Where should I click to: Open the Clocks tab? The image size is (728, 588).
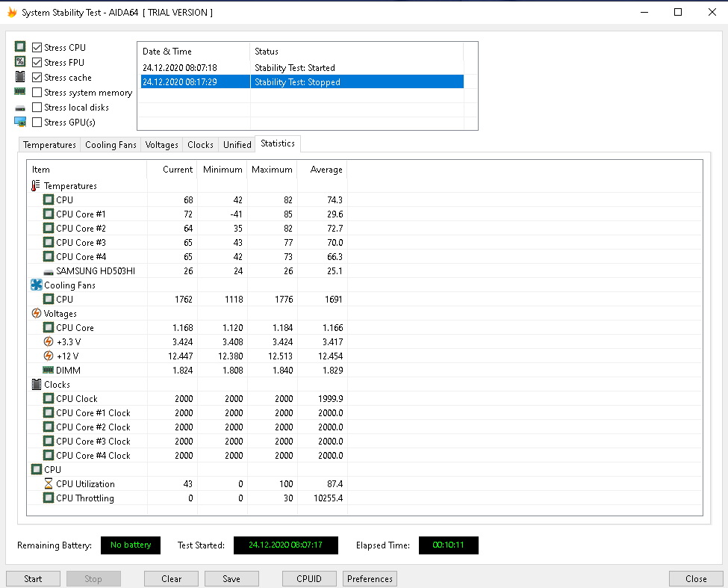(200, 144)
